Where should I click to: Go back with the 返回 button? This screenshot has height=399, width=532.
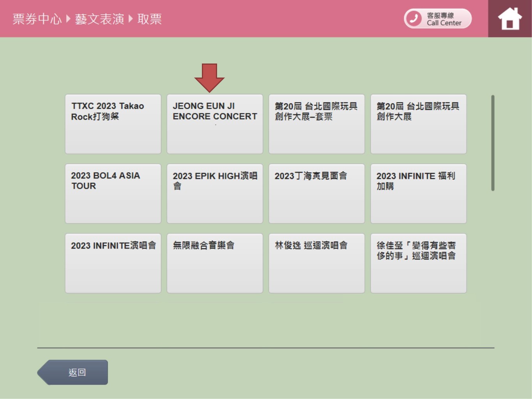pyautogui.click(x=73, y=373)
